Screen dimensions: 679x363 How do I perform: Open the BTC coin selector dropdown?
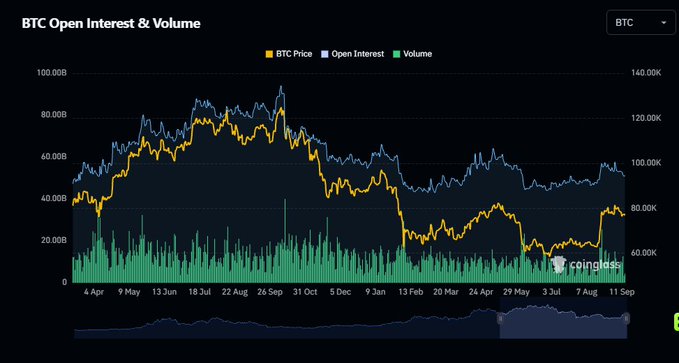click(x=640, y=23)
